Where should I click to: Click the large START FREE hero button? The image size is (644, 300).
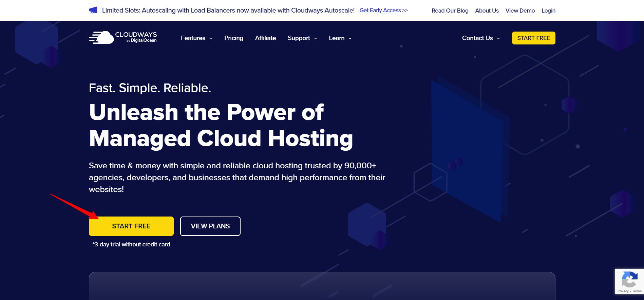click(x=131, y=226)
